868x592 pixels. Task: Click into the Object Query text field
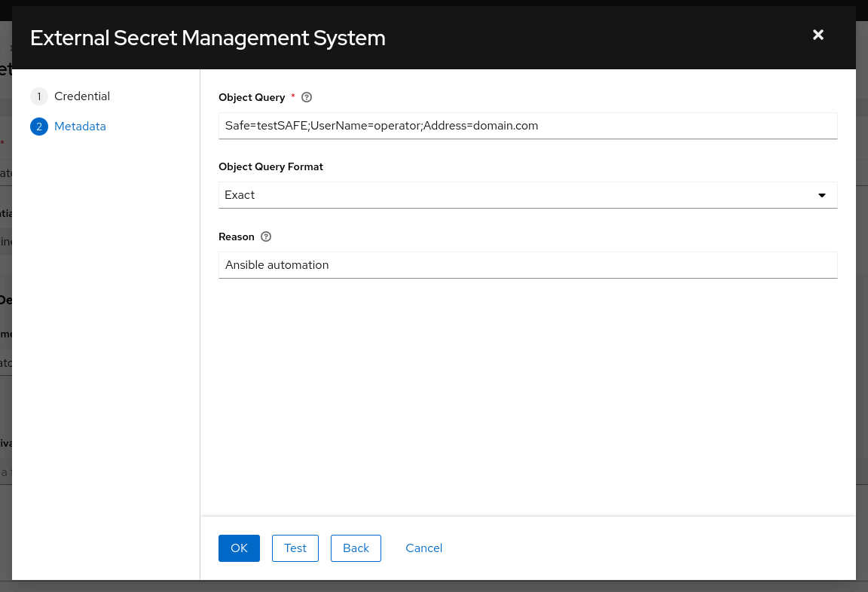click(527, 126)
